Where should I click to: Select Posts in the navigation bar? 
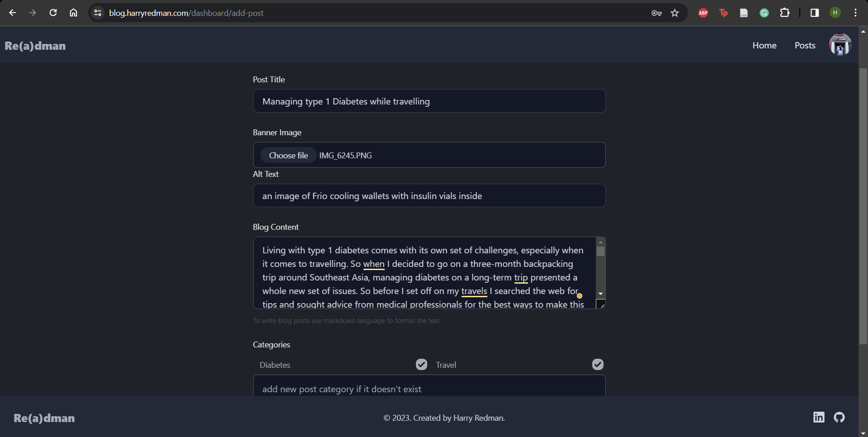(805, 45)
